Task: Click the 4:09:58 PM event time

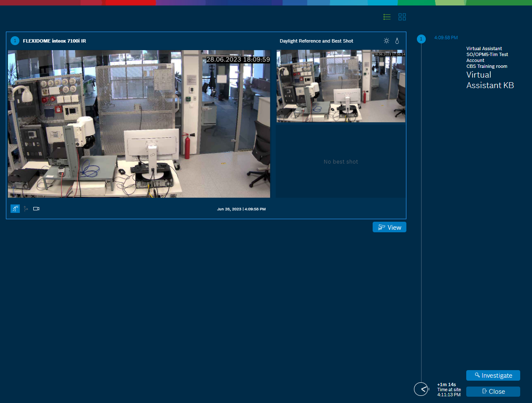Action: click(x=446, y=38)
